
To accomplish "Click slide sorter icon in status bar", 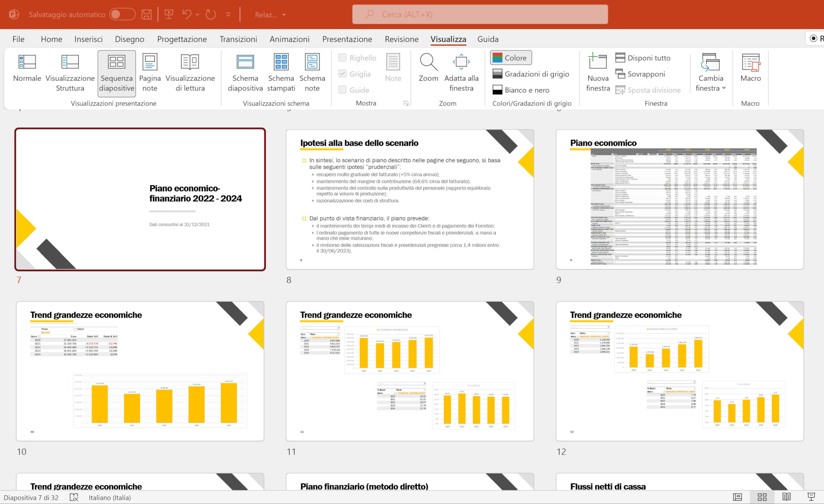I will [x=762, y=497].
